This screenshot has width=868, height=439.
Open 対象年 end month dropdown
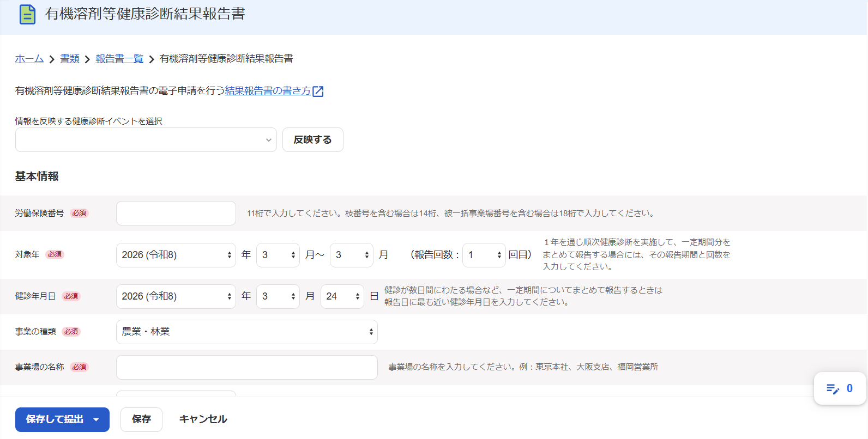click(352, 255)
